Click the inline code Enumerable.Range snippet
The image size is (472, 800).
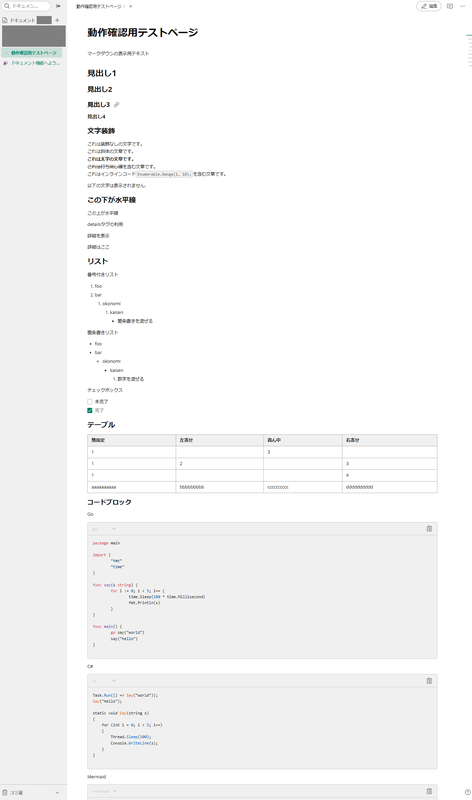coord(164,174)
